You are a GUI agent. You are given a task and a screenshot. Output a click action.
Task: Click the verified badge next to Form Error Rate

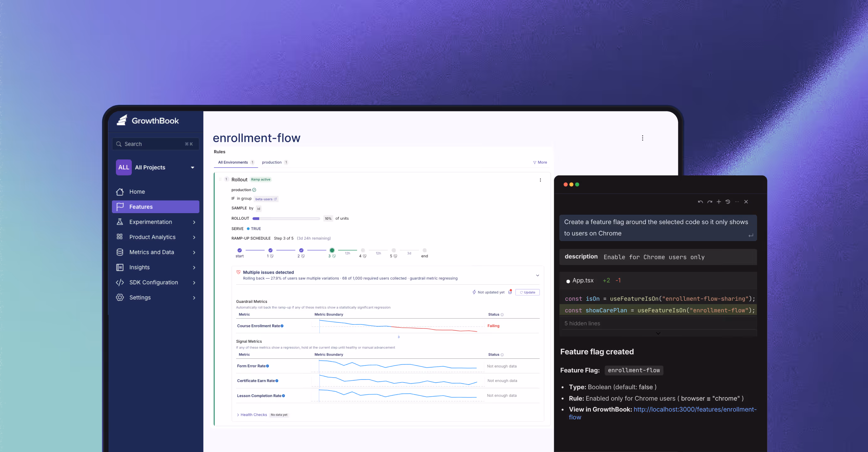click(x=267, y=366)
